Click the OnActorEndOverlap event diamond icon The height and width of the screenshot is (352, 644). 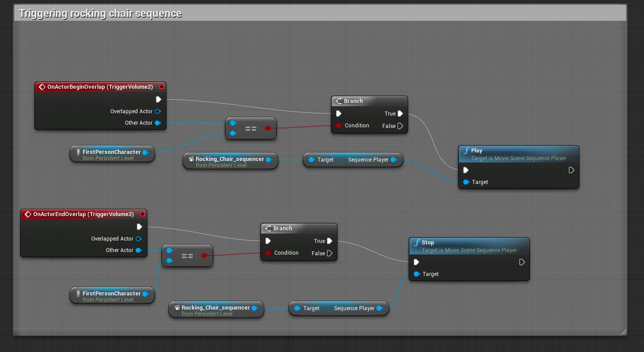click(28, 214)
